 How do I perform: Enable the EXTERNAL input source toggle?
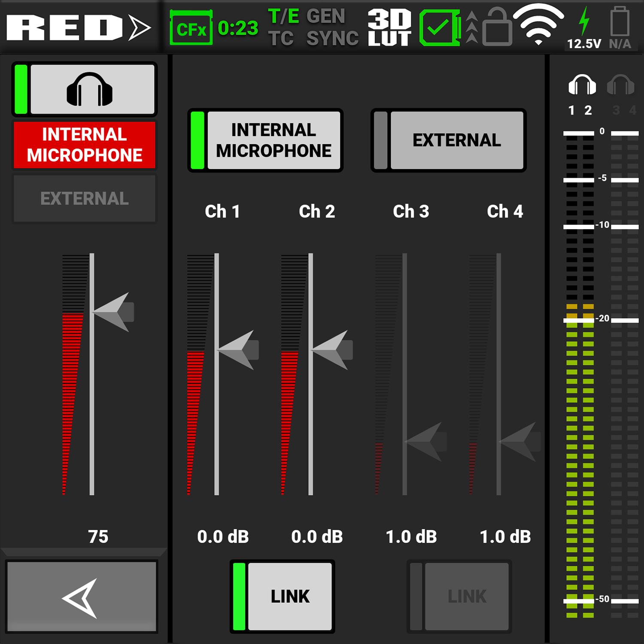[x=449, y=140]
